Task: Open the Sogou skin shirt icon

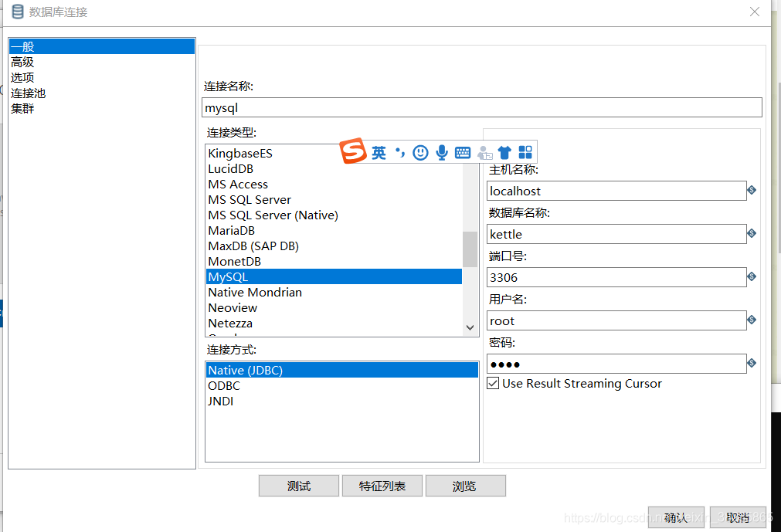Action: pyautogui.click(x=504, y=153)
